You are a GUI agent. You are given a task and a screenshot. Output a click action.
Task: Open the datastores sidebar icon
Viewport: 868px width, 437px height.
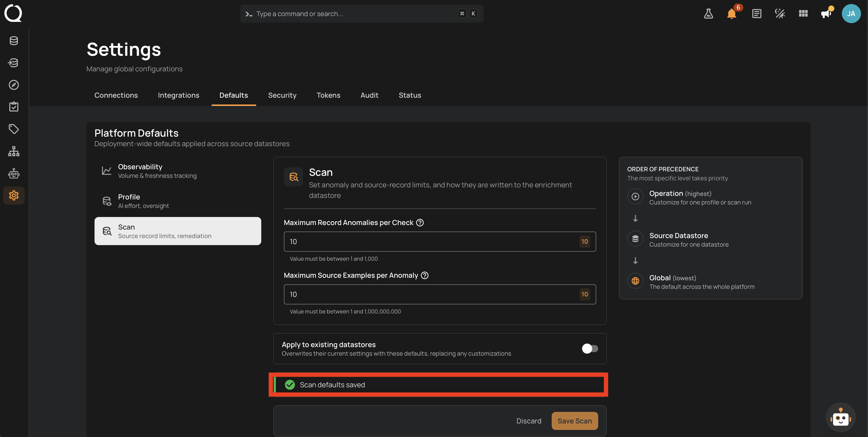pyautogui.click(x=14, y=41)
